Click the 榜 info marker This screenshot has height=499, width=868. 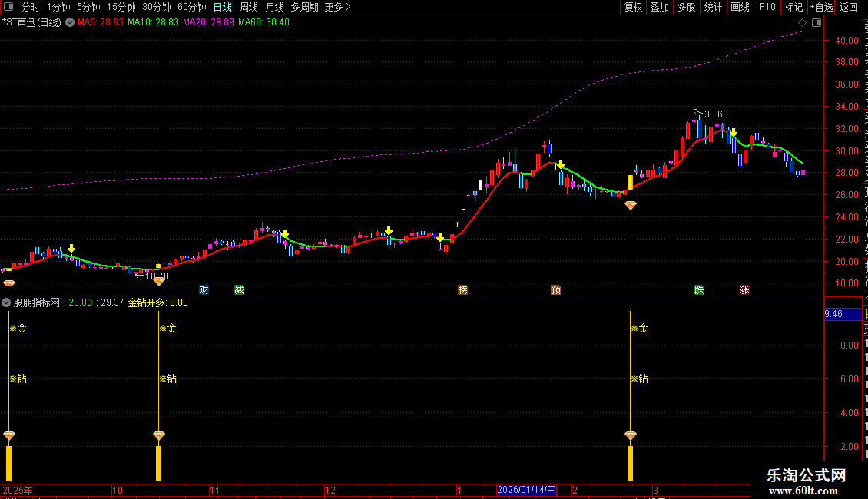coord(462,290)
